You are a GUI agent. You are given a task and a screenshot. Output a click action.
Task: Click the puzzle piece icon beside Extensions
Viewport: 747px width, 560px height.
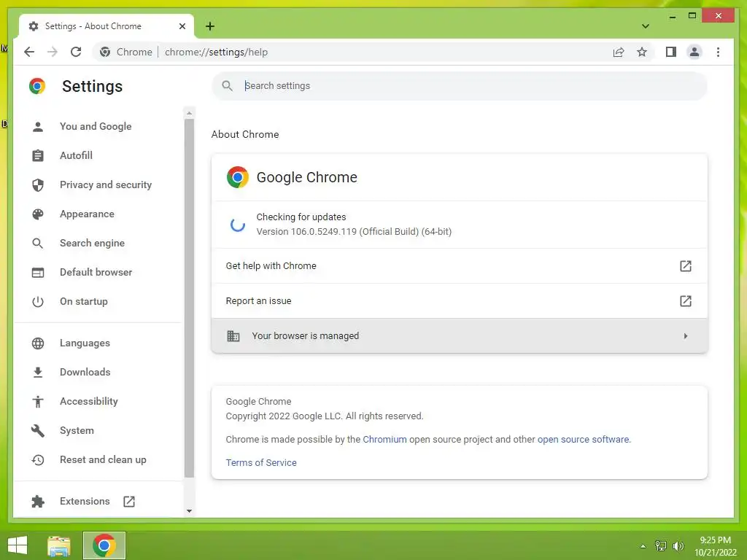click(x=38, y=502)
